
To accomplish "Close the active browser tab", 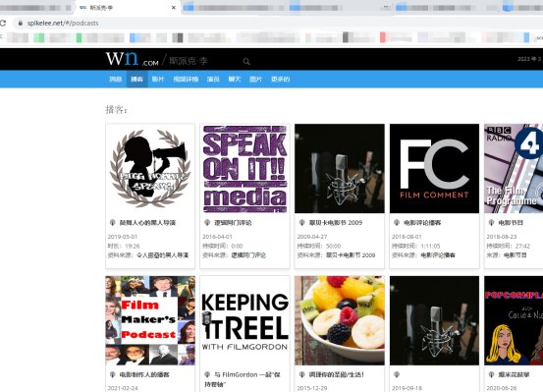I will click(174, 7).
